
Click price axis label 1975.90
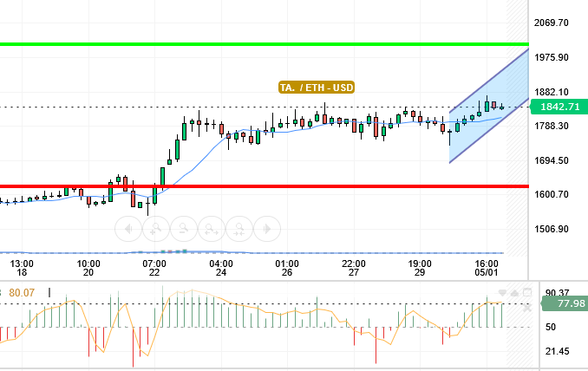552,57
